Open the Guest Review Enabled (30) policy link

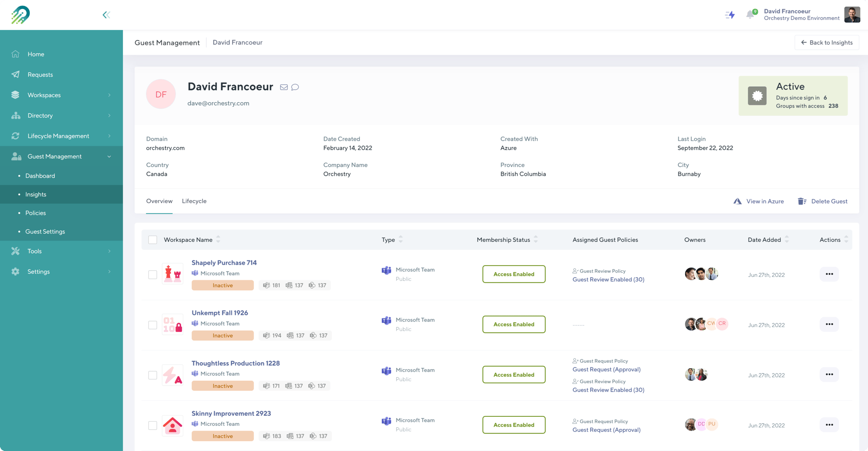(608, 279)
